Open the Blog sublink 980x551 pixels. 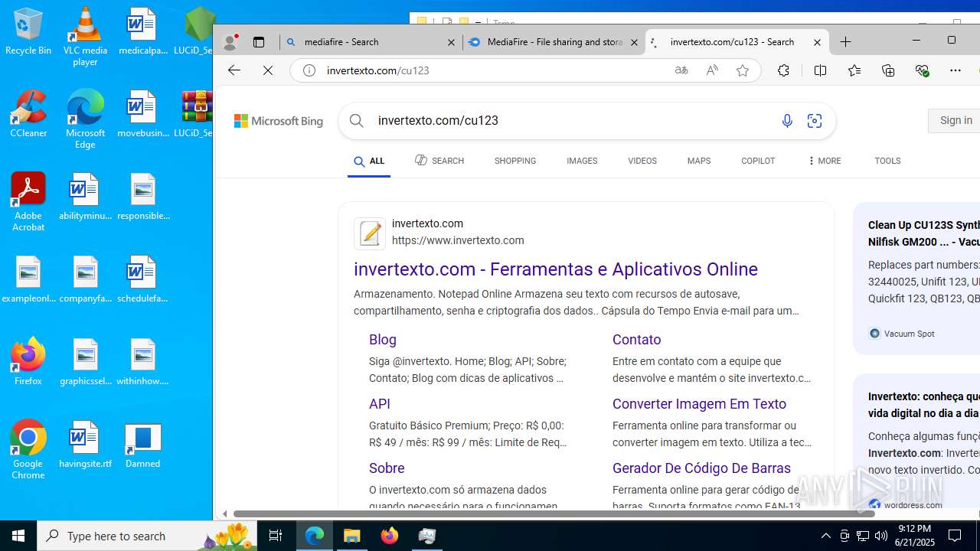coord(383,340)
